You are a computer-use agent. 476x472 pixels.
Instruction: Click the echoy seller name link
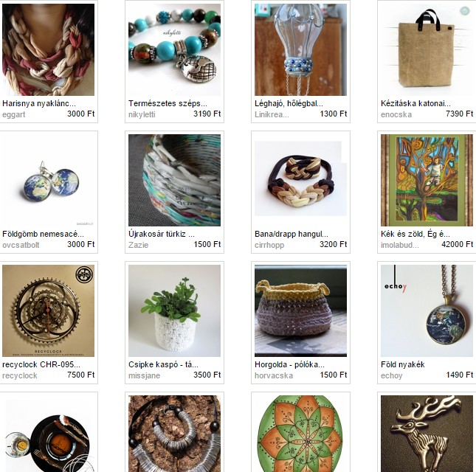[392, 375]
